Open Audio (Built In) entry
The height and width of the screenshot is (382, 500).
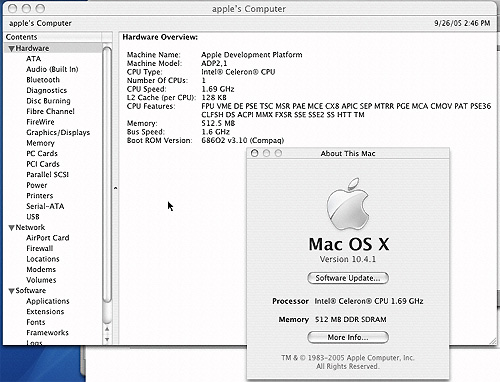(x=52, y=69)
